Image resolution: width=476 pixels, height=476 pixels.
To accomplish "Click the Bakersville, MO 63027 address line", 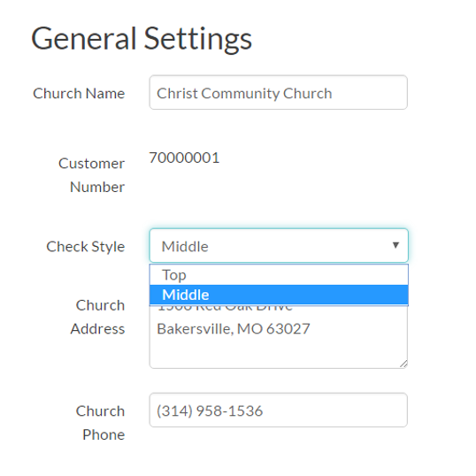I will point(234,329).
